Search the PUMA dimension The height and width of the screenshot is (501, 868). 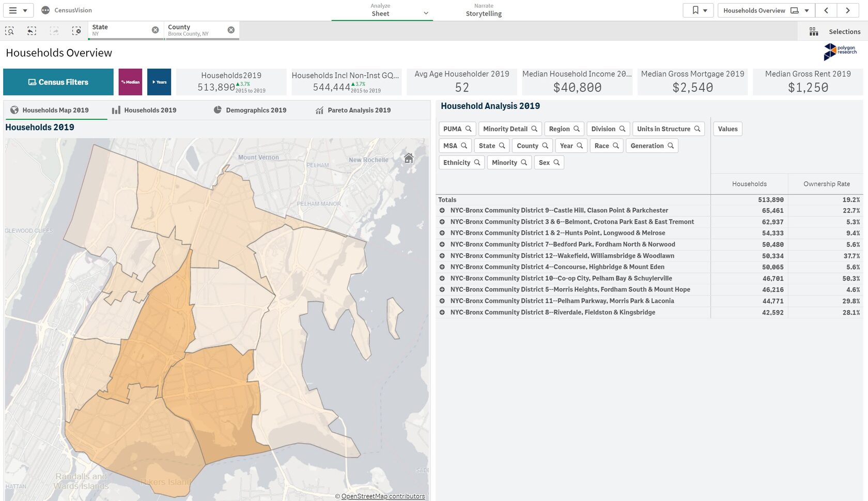click(x=457, y=129)
